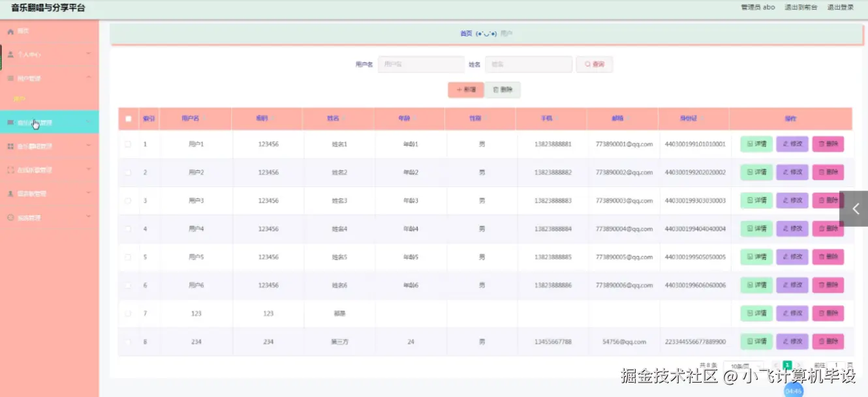Go to next page with pagination arrow
Image resolution: width=868 pixels, height=397 pixels.
(799, 366)
